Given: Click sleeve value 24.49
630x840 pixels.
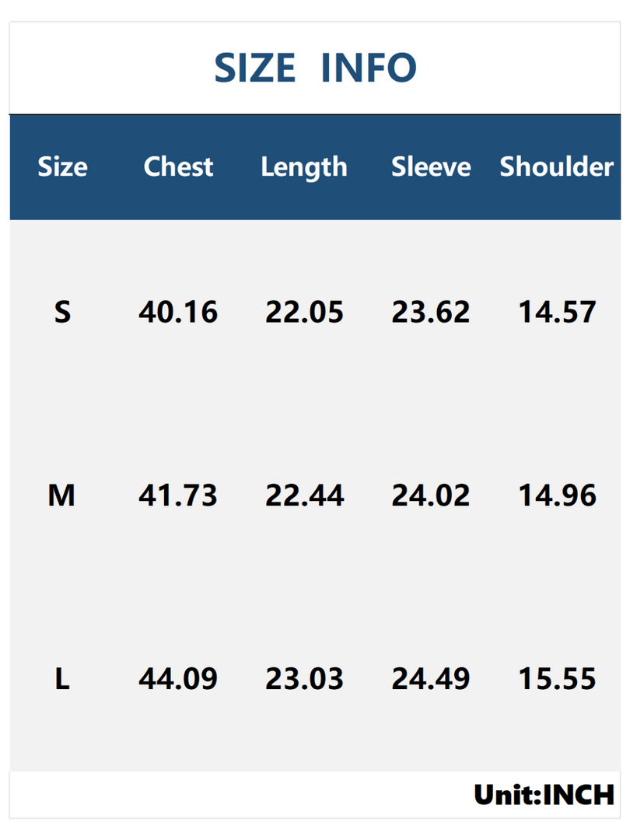Looking at the screenshot, I should coord(431,679).
